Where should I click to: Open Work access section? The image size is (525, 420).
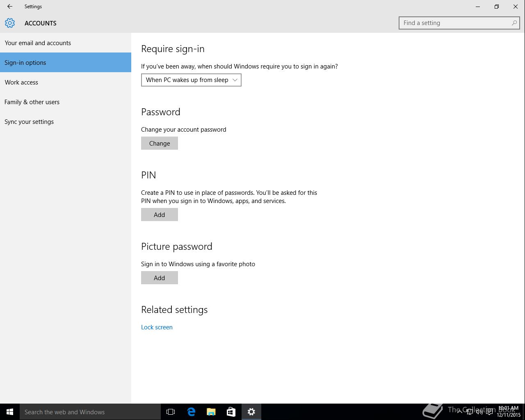click(x=66, y=82)
